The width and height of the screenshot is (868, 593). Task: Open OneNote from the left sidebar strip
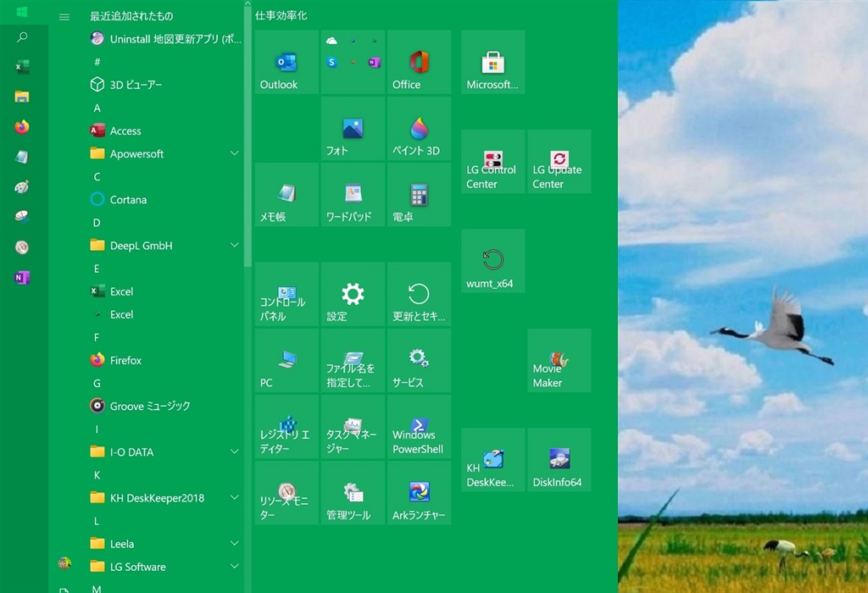pos(22,277)
